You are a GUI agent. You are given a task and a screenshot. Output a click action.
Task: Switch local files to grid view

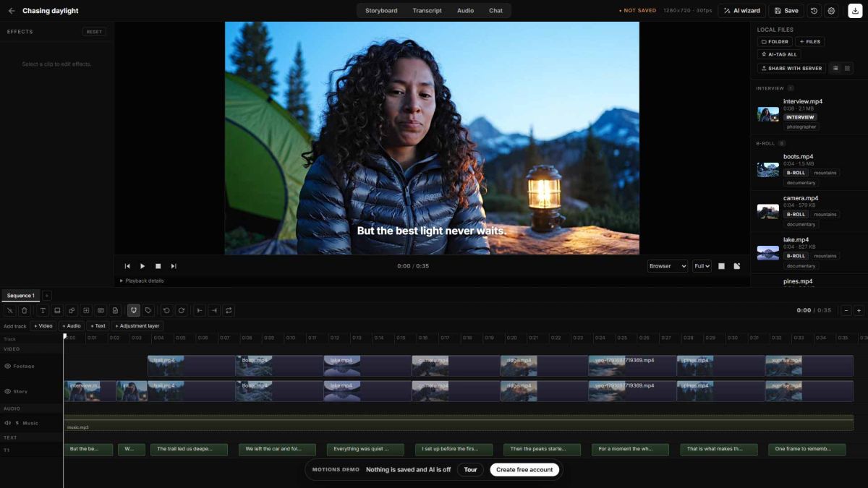(x=847, y=68)
